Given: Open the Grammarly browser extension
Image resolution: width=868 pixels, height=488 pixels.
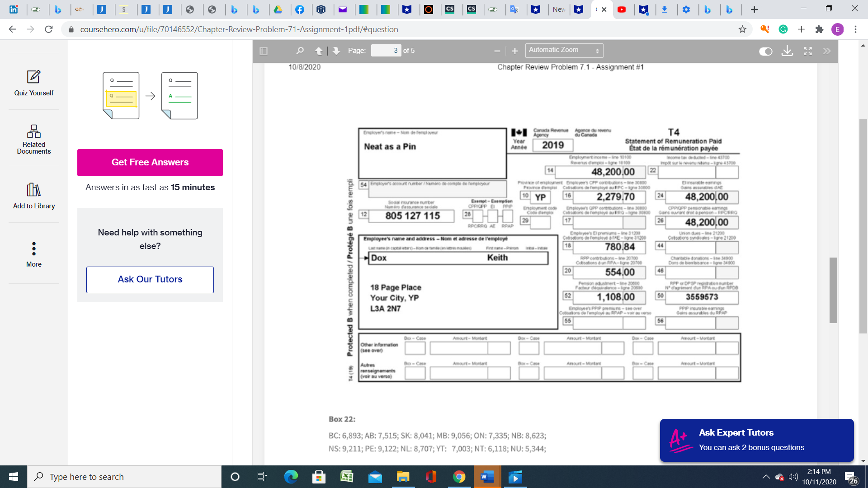Looking at the screenshot, I should pos(783,29).
